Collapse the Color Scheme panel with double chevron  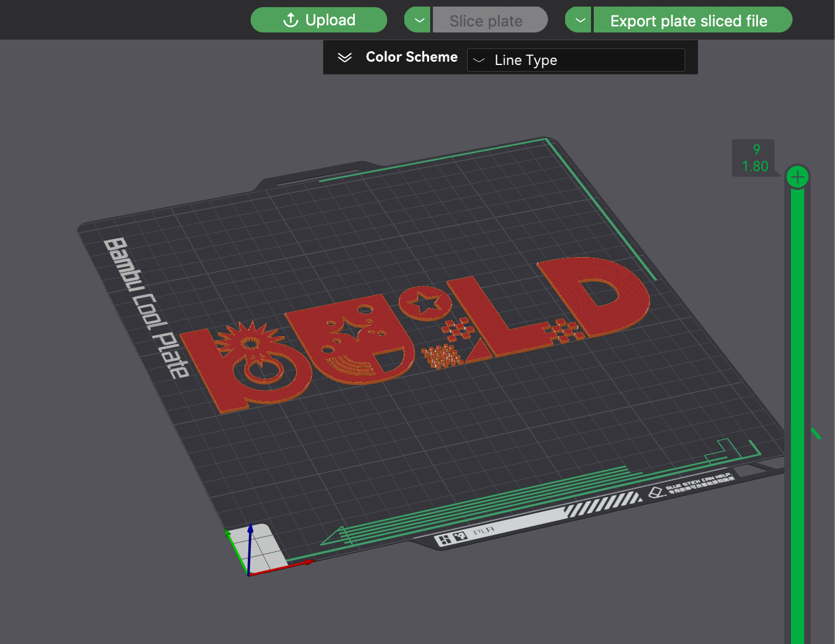(345, 58)
